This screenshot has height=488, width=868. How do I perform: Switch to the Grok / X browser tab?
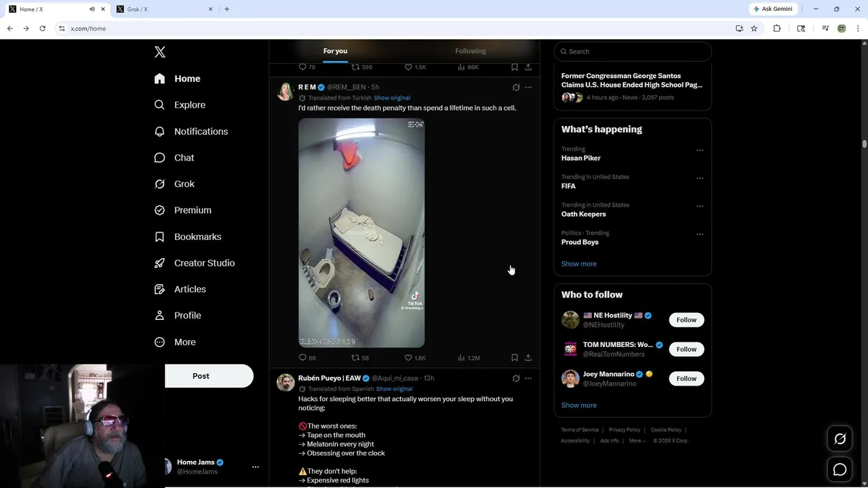pos(165,9)
